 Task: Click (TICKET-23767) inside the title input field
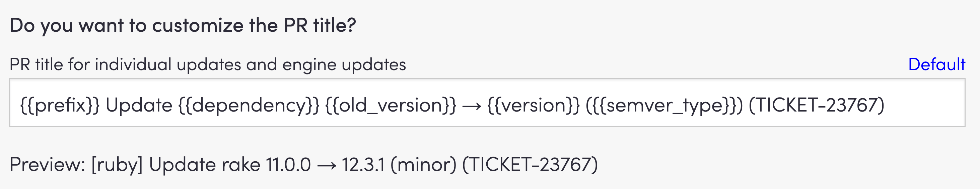(x=816, y=105)
